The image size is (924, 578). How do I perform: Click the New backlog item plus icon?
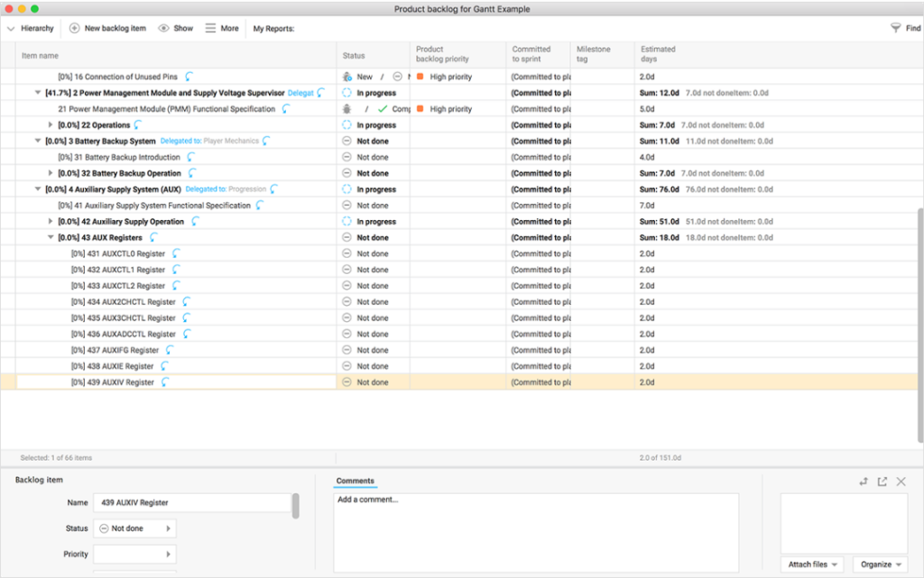coord(76,28)
